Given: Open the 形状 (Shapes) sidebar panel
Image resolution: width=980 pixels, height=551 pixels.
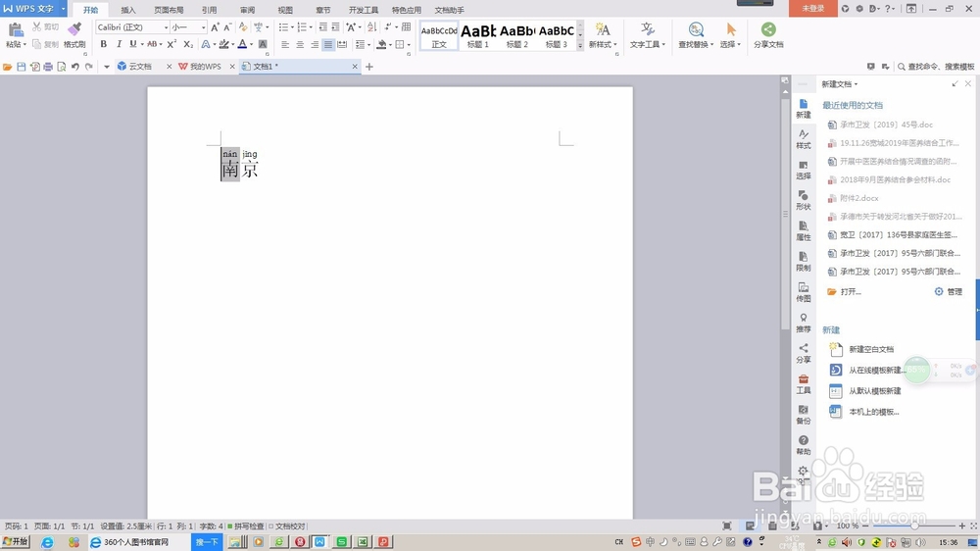Looking at the screenshot, I should (x=804, y=200).
